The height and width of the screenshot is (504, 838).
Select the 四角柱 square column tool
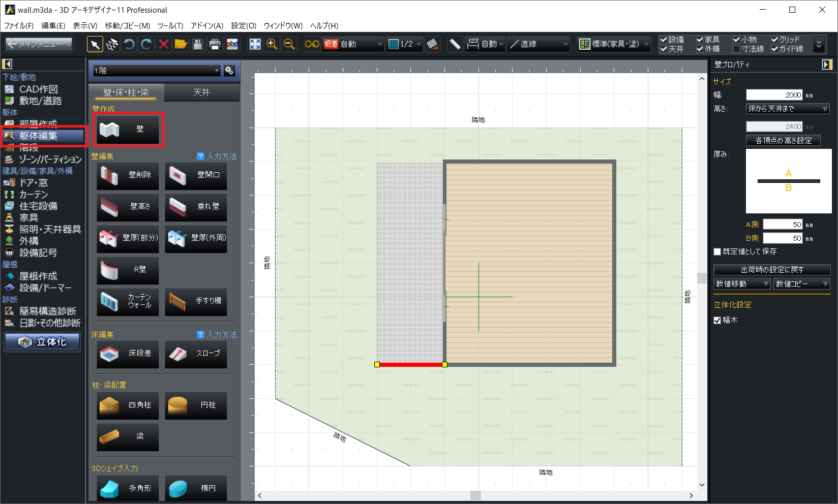128,405
